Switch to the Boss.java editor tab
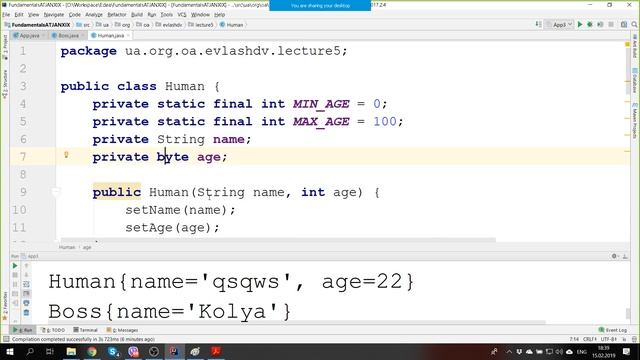Image resolution: width=640 pixels, height=360 pixels. pos(68,36)
